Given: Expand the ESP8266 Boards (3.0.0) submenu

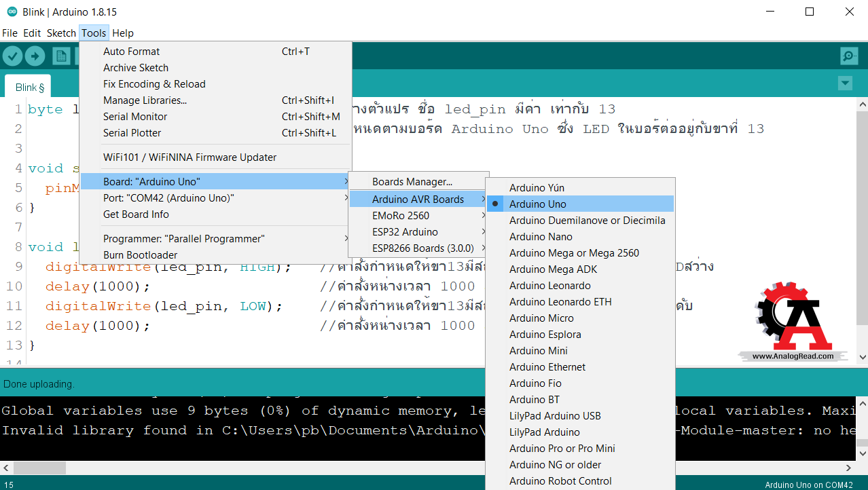Looking at the screenshot, I should coord(418,248).
